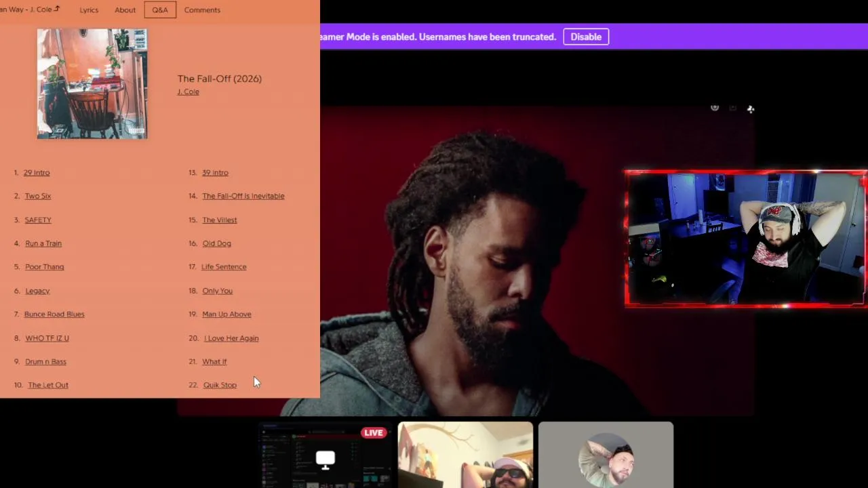This screenshot has width=868, height=488.
Task: Select the circular avatar participant tile
Action: [x=606, y=455]
